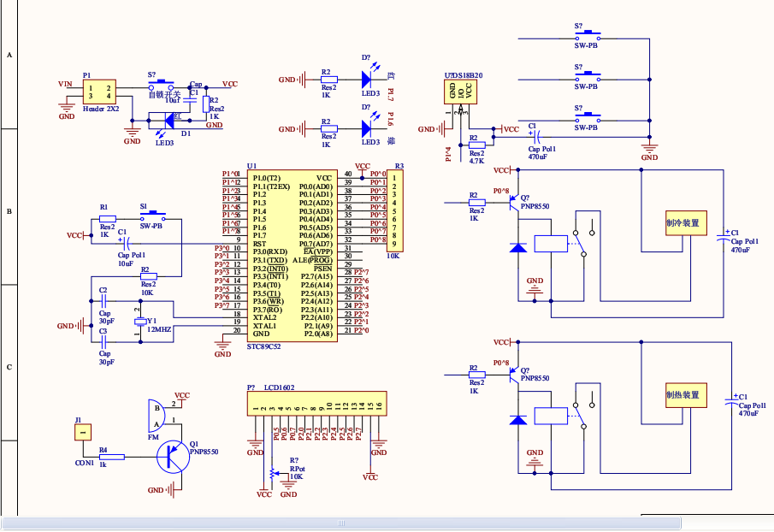774x532 pixels.
Task: Select the S1 SW-PB reset pushbutton
Action: tap(152, 216)
